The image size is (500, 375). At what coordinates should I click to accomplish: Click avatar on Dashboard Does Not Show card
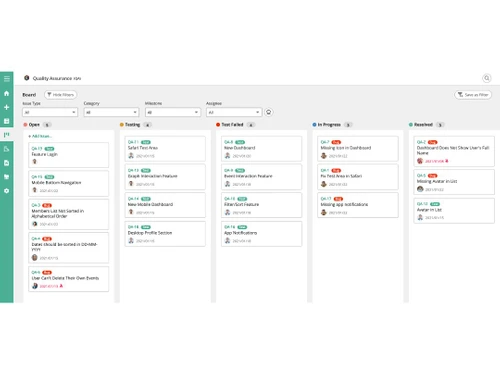(x=420, y=161)
